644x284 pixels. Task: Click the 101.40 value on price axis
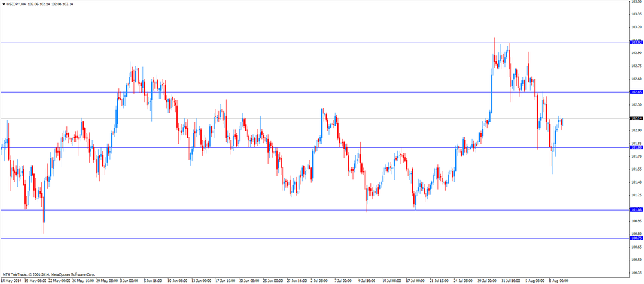tap(636, 182)
